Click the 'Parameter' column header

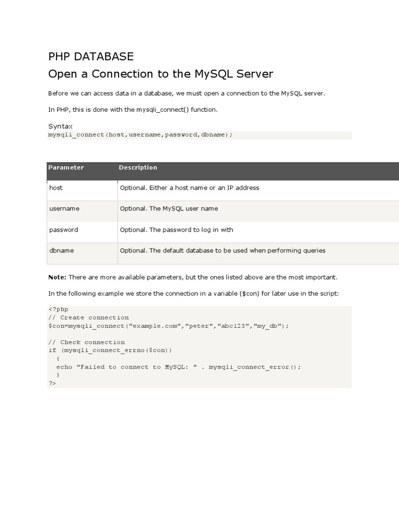(x=66, y=167)
